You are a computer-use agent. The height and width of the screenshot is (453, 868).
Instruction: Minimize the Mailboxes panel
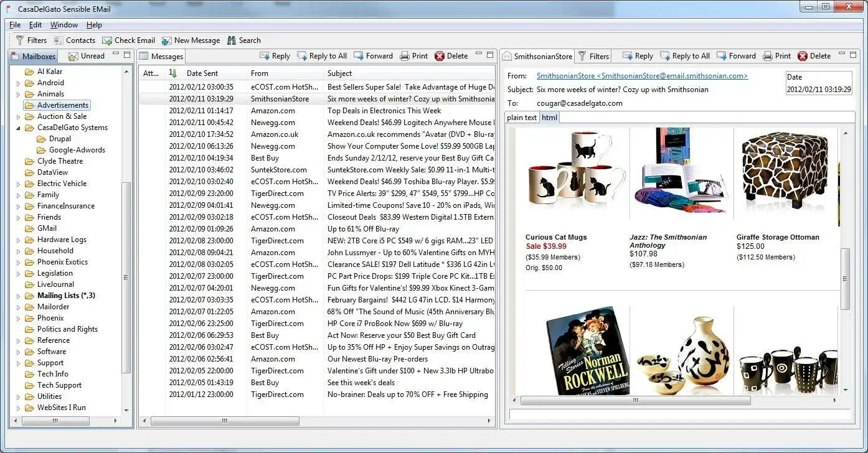[116, 55]
